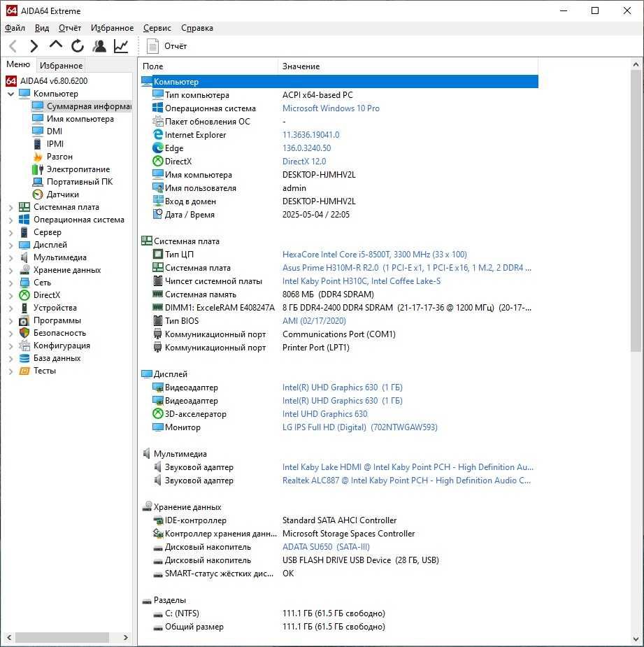The width and height of the screenshot is (644, 647).
Task: Select Суммарная информация in the tree
Action: coord(89,106)
